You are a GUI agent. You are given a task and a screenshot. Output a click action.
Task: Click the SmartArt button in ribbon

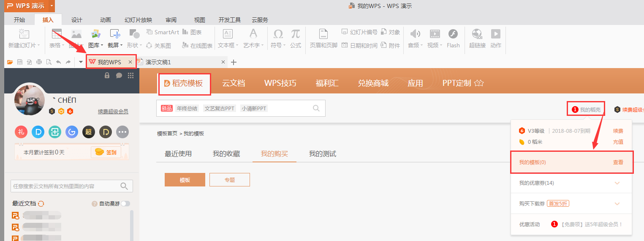click(x=162, y=32)
